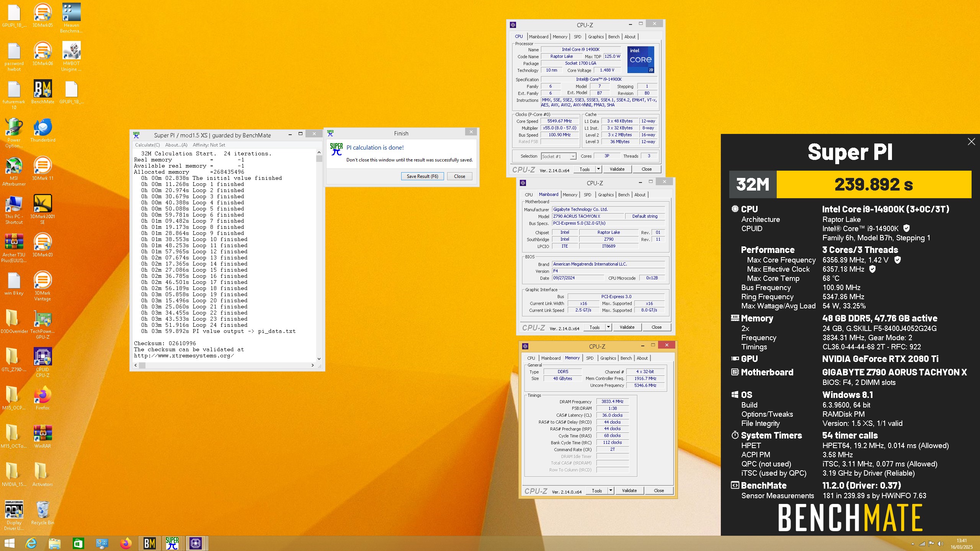Click Validate in middle CPU-Z window
The image size is (980, 551).
pyautogui.click(x=627, y=327)
